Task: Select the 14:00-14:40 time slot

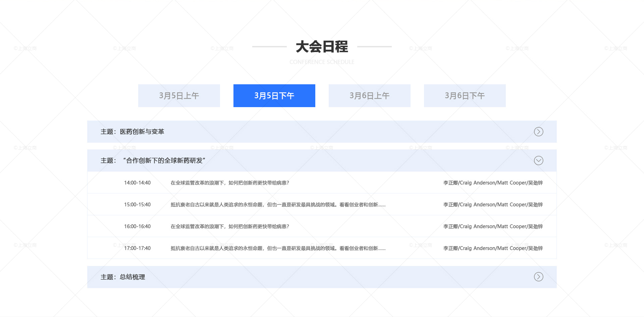Action: pos(137,183)
